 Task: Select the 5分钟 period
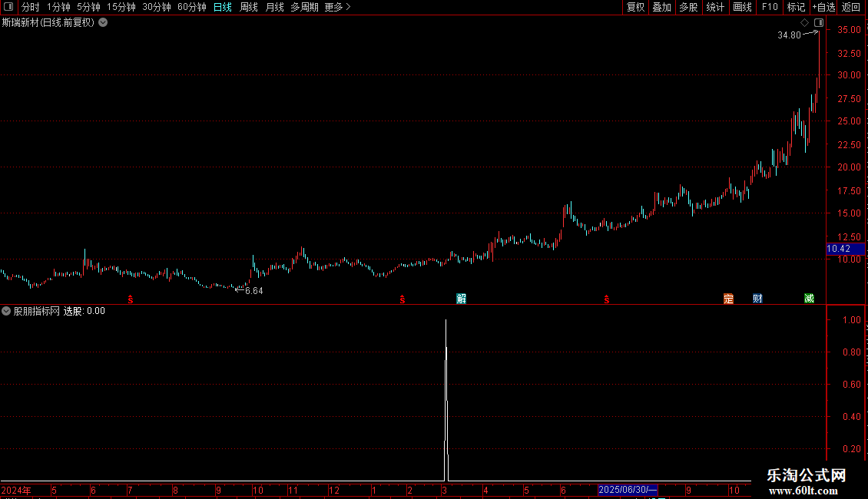point(88,7)
